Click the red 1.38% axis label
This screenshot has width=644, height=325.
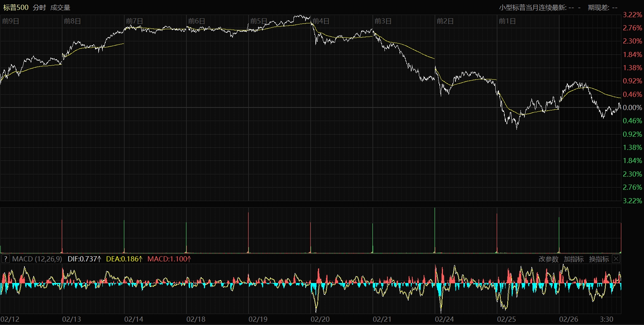632,68
